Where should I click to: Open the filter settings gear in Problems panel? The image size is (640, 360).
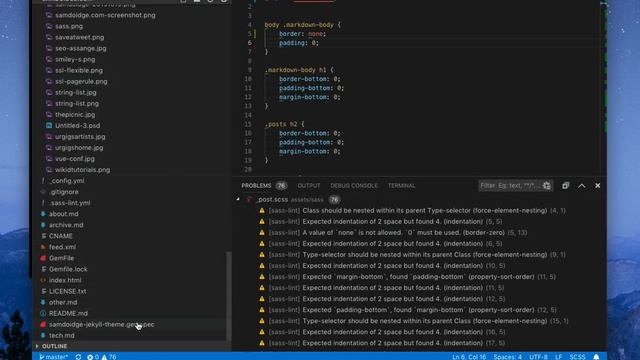[x=547, y=186]
